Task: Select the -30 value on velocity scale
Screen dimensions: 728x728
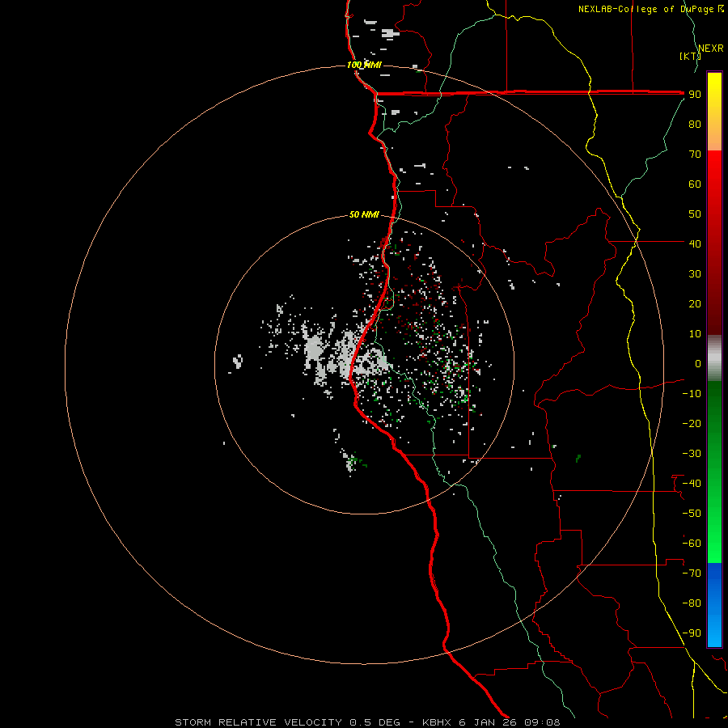Action: [x=692, y=454]
